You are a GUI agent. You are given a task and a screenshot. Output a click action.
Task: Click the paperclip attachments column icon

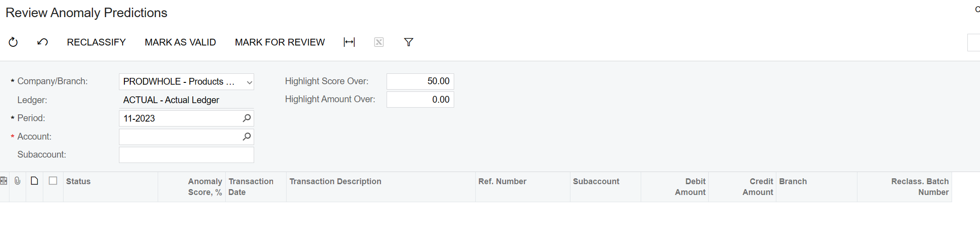[18, 181]
